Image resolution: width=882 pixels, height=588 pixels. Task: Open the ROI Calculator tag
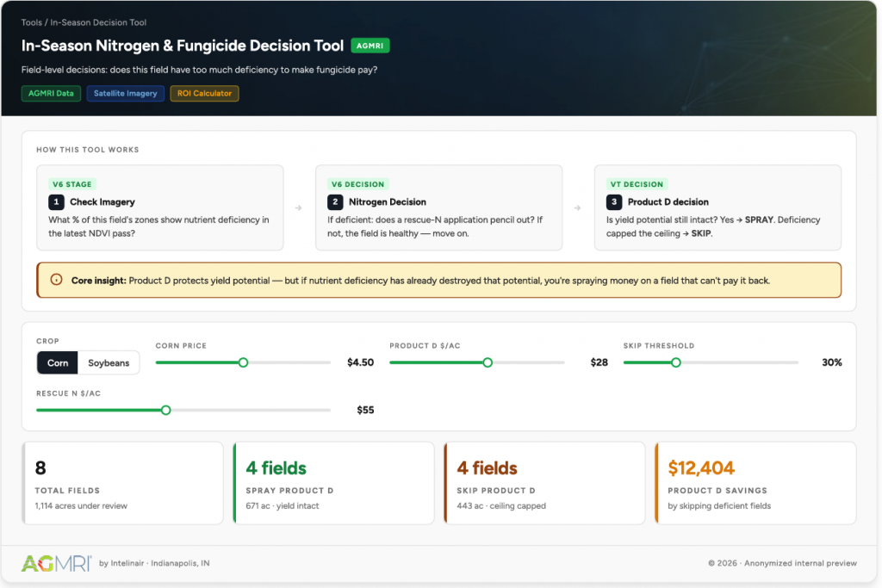pyautogui.click(x=204, y=93)
